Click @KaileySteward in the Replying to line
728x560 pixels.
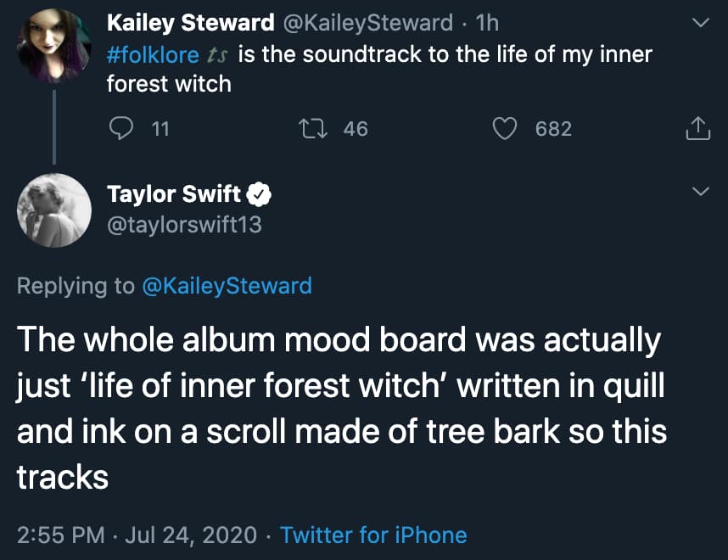click(x=227, y=285)
